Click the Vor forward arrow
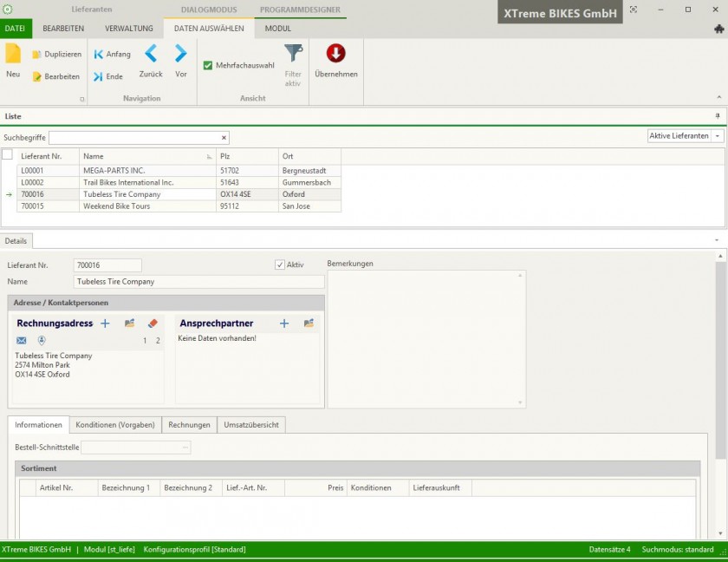Viewport: 728px width, 562px height. [180, 55]
